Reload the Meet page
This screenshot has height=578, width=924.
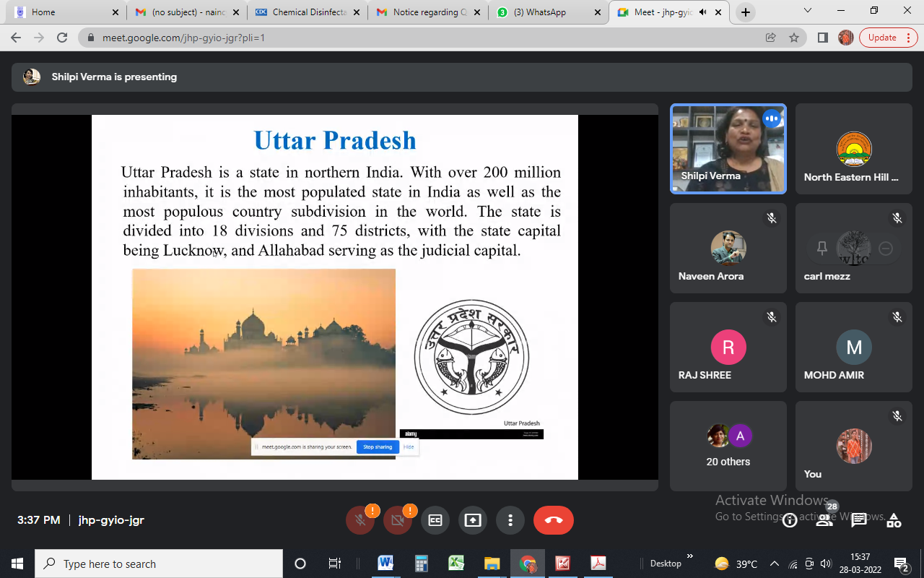tap(62, 38)
